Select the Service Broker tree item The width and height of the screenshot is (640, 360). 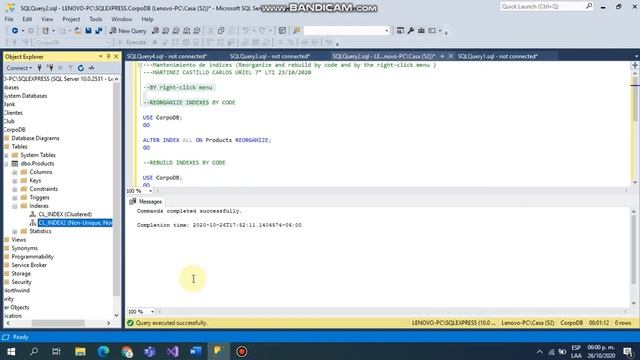[29, 265]
